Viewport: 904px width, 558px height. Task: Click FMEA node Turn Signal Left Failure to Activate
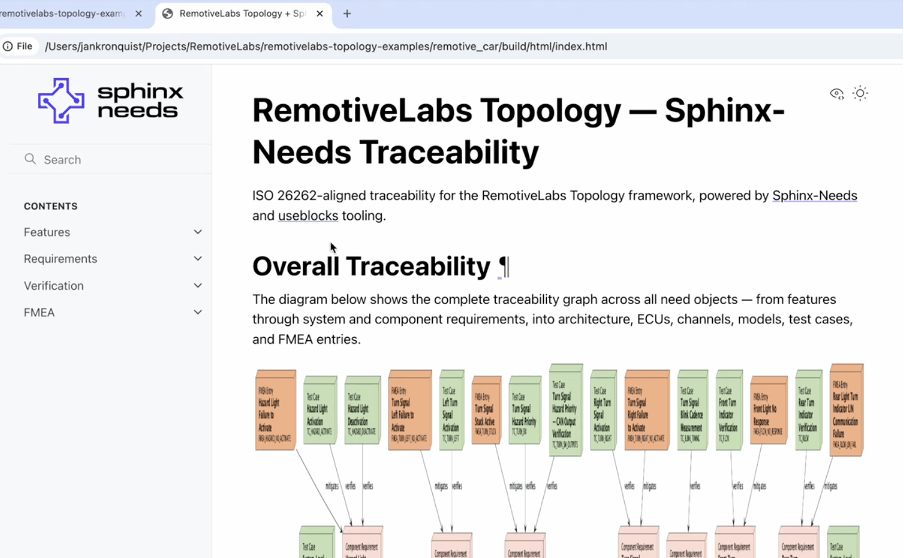(x=410, y=410)
